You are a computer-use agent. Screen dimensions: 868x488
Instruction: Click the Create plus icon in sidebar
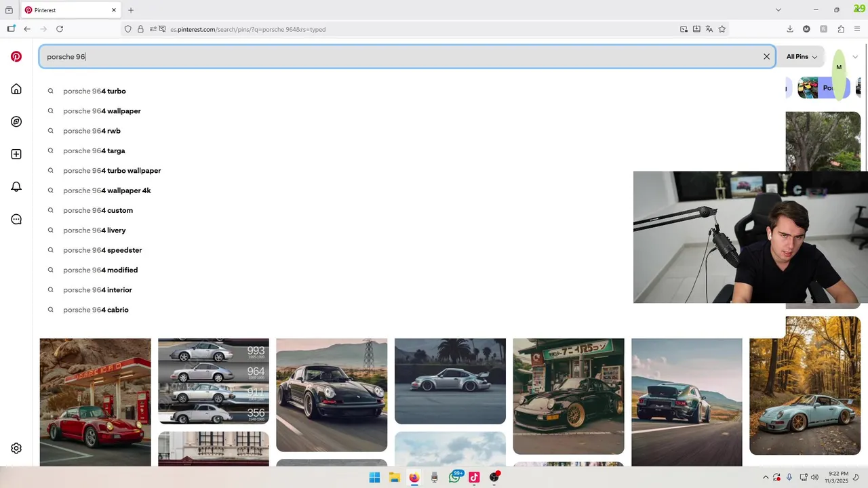point(16,155)
